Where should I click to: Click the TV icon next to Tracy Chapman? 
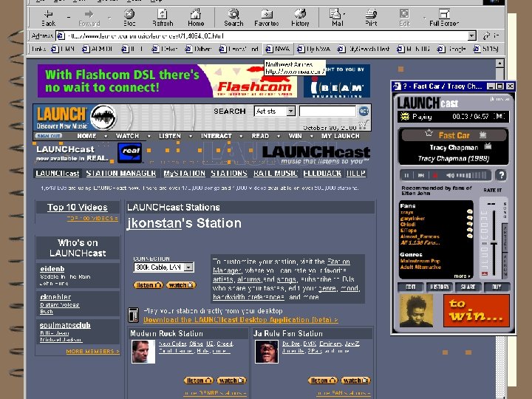click(x=488, y=146)
